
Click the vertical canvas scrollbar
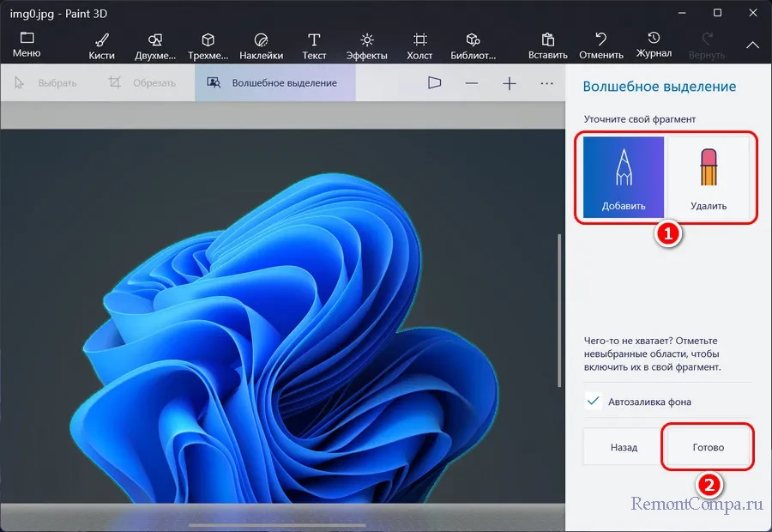559,311
